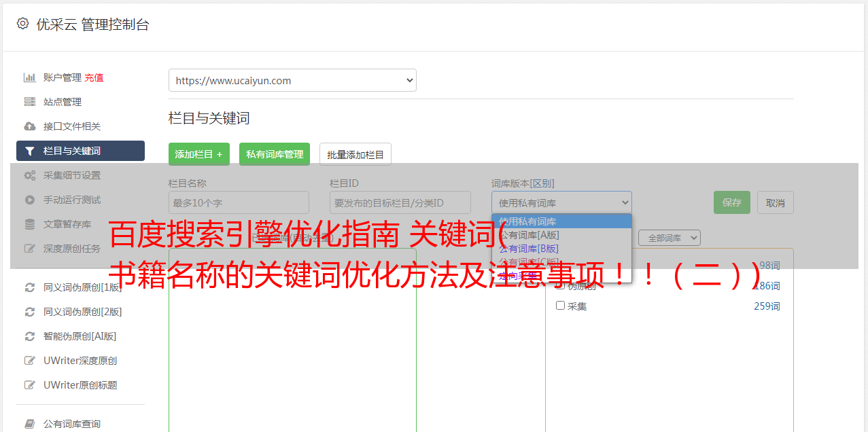Open 站点管理 in the sidebar

click(x=63, y=102)
